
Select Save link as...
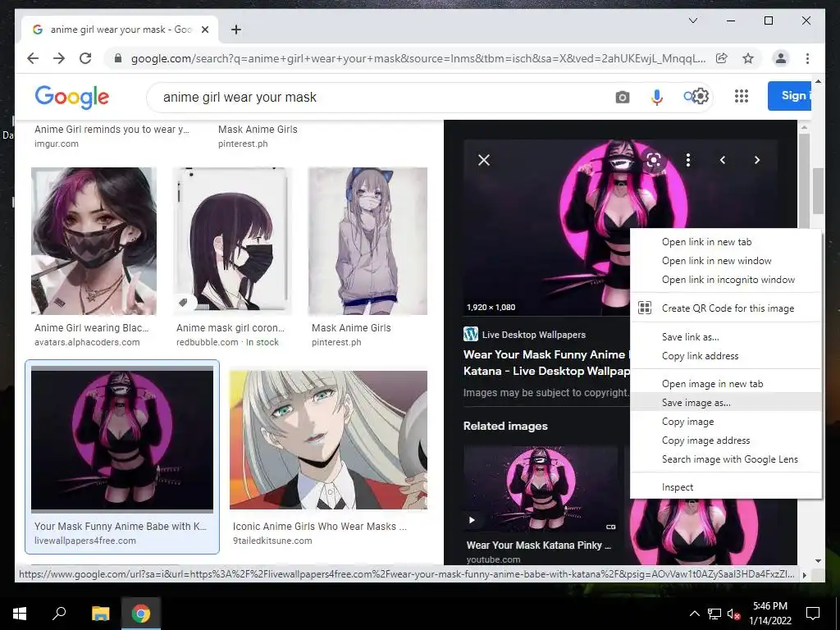(x=726, y=337)
